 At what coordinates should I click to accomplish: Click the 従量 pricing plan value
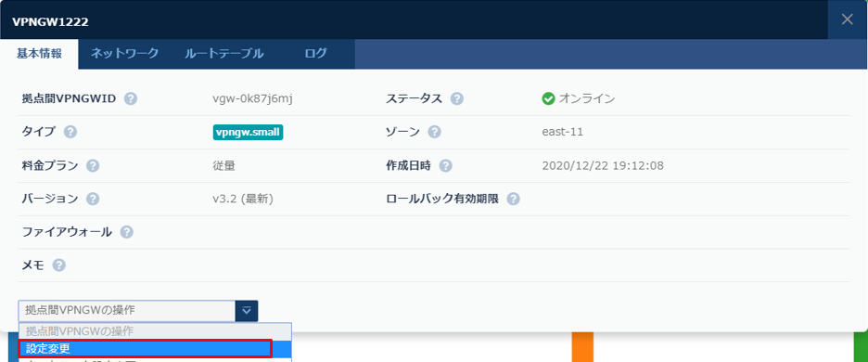[224, 166]
